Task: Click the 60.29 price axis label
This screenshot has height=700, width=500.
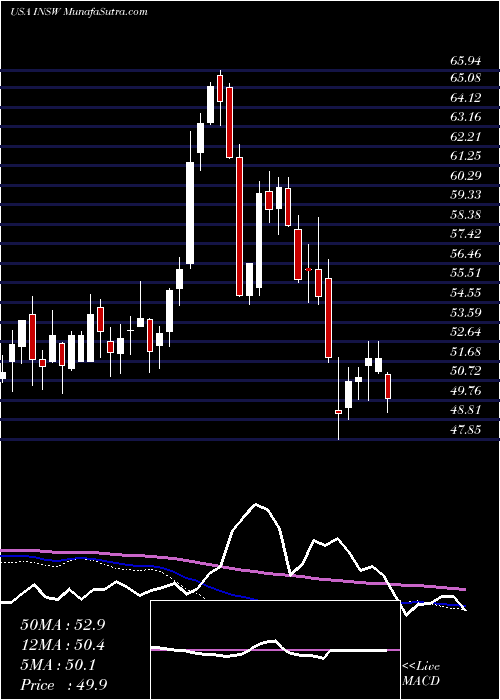Action: [x=465, y=175]
